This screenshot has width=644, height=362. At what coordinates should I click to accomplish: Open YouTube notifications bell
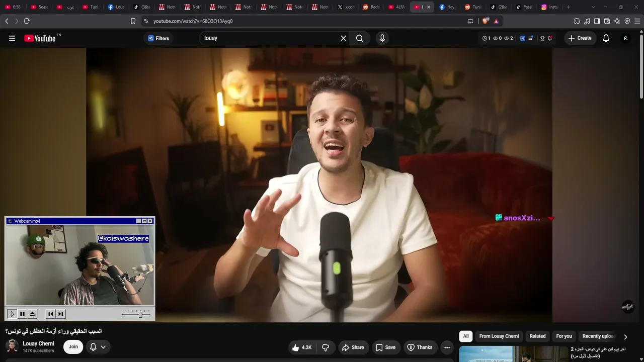[x=606, y=38]
